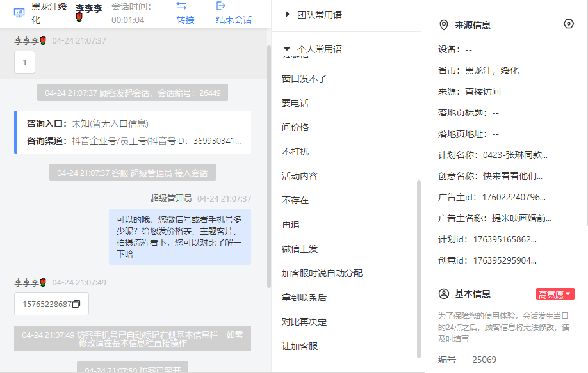This screenshot has height=373, width=588.
Task: Click the 编号 25069 value
Action: [x=484, y=360]
